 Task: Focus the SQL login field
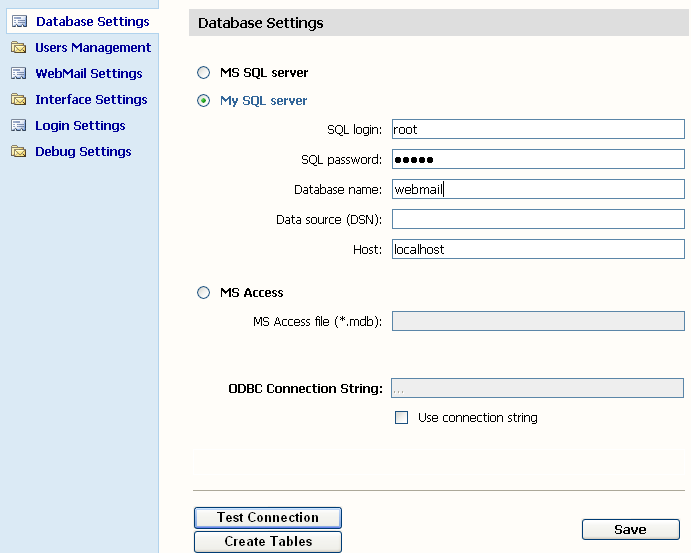pos(538,129)
